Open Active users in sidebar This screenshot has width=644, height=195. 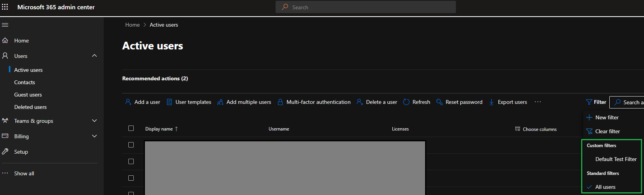click(x=29, y=70)
